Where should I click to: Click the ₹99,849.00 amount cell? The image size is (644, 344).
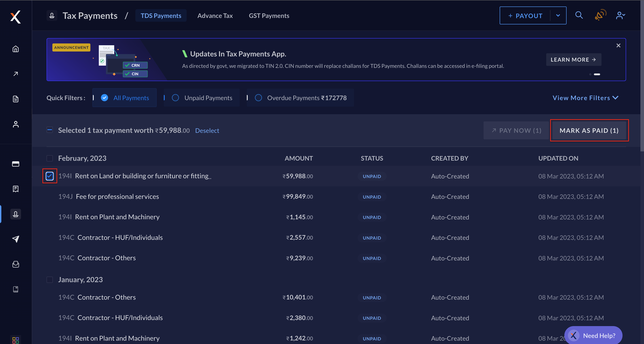[298, 197]
